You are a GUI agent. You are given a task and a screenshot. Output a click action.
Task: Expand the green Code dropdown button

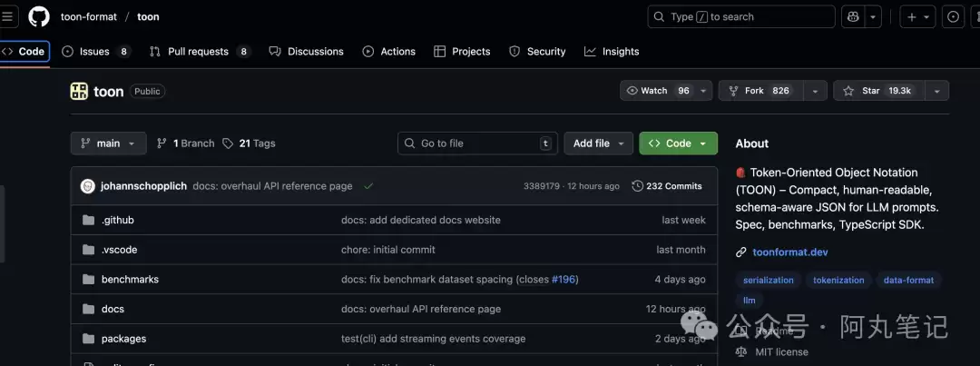[x=678, y=143]
